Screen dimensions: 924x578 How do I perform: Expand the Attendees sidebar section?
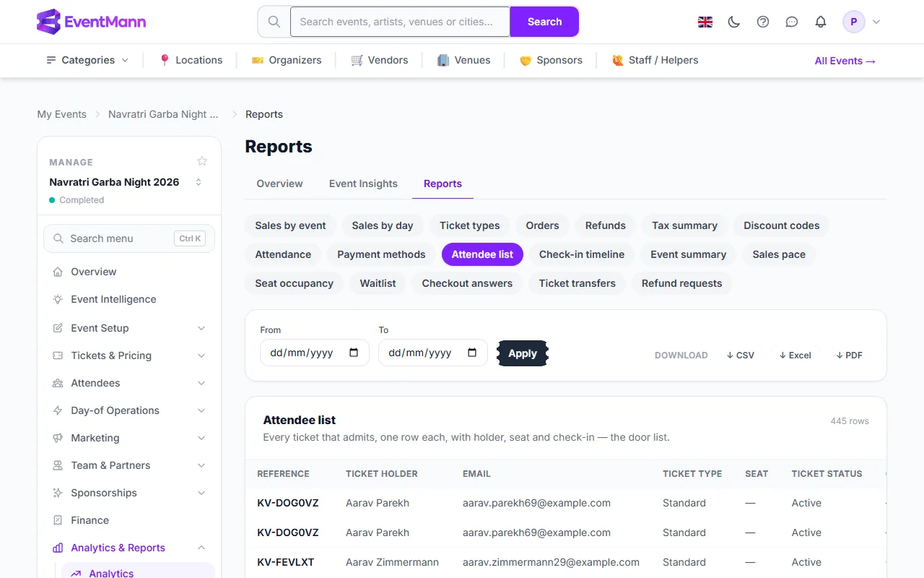[x=129, y=383]
